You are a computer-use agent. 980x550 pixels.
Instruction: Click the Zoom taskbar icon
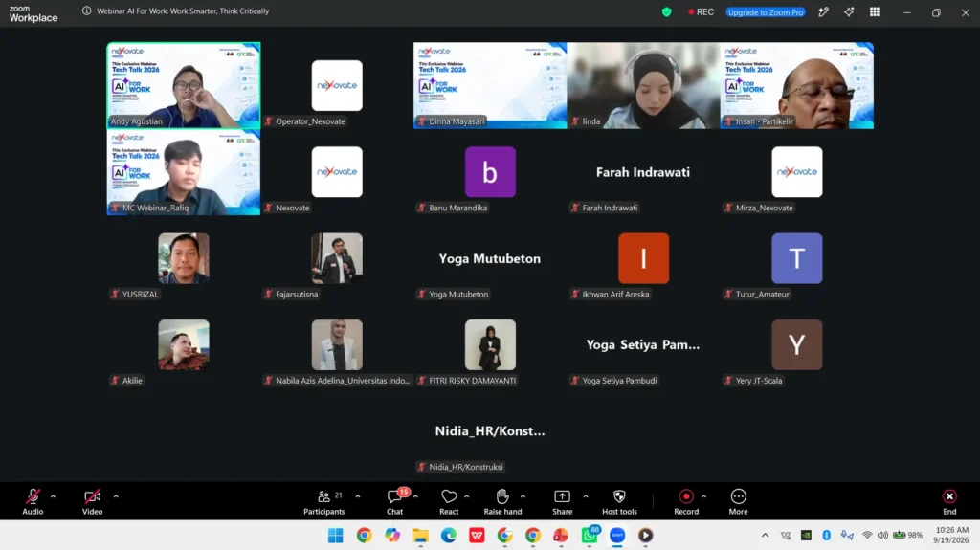coord(617,535)
